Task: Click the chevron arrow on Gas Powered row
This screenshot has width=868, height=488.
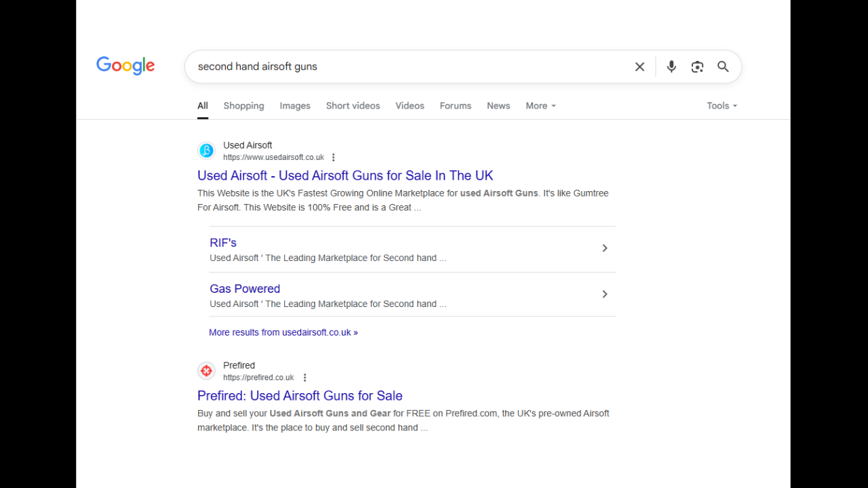Action: [x=605, y=294]
